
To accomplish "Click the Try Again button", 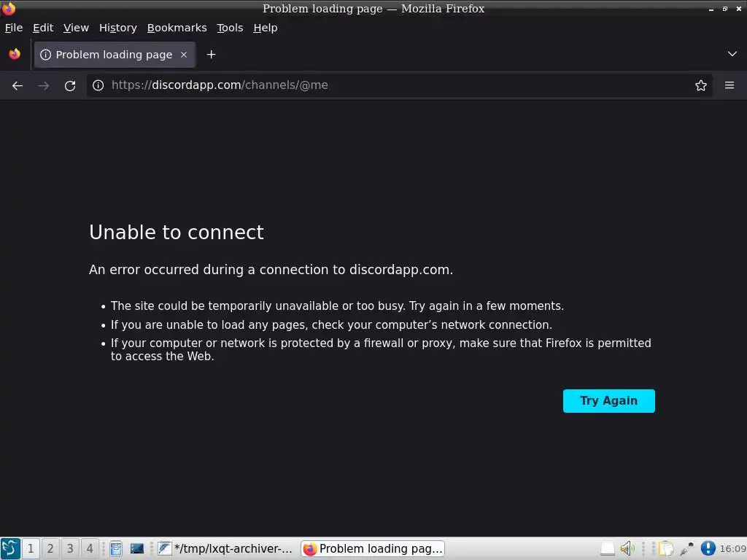I will [608, 401].
